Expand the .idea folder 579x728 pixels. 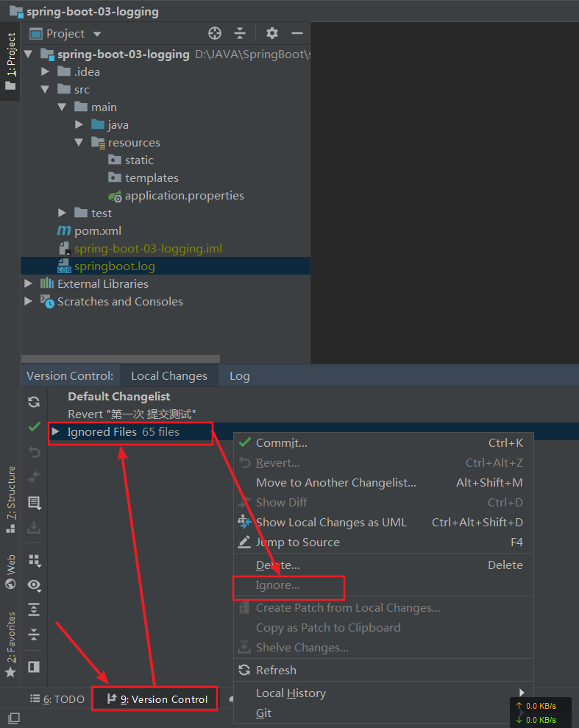[x=45, y=71]
